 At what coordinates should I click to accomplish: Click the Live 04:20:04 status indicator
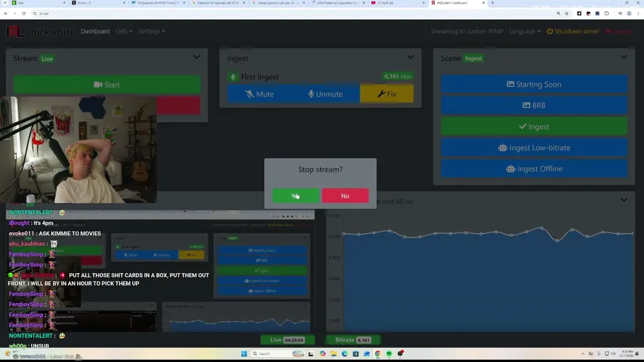click(x=288, y=340)
